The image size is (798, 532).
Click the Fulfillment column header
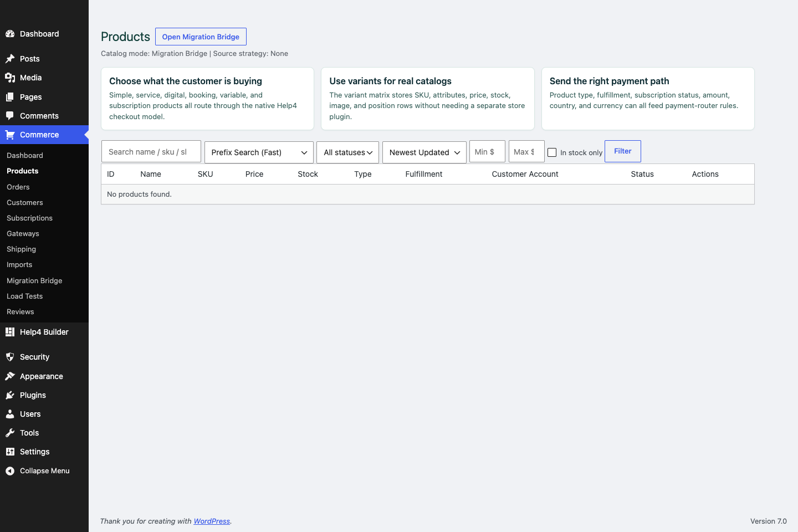(x=424, y=174)
